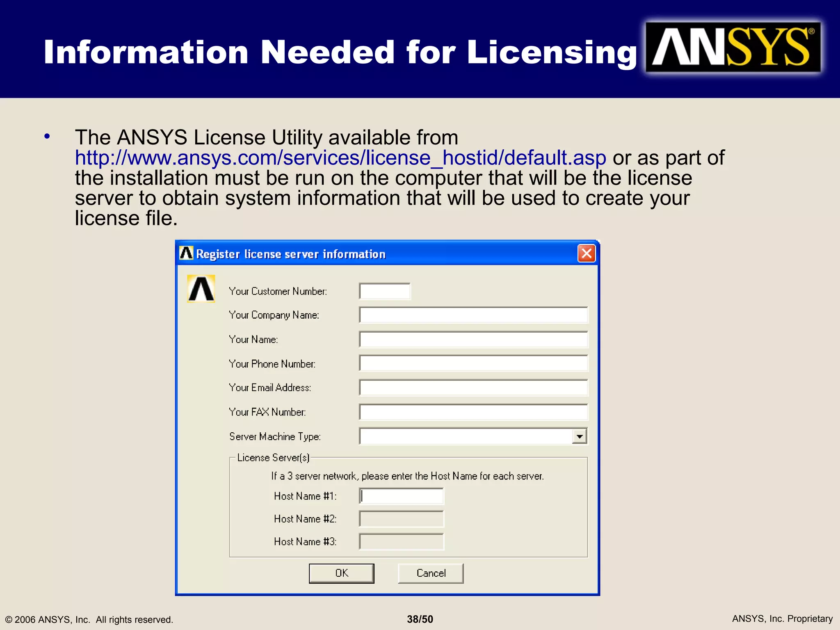Image resolution: width=840 pixels, height=630 pixels.
Task: Click the Cancel button
Action: [431, 573]
